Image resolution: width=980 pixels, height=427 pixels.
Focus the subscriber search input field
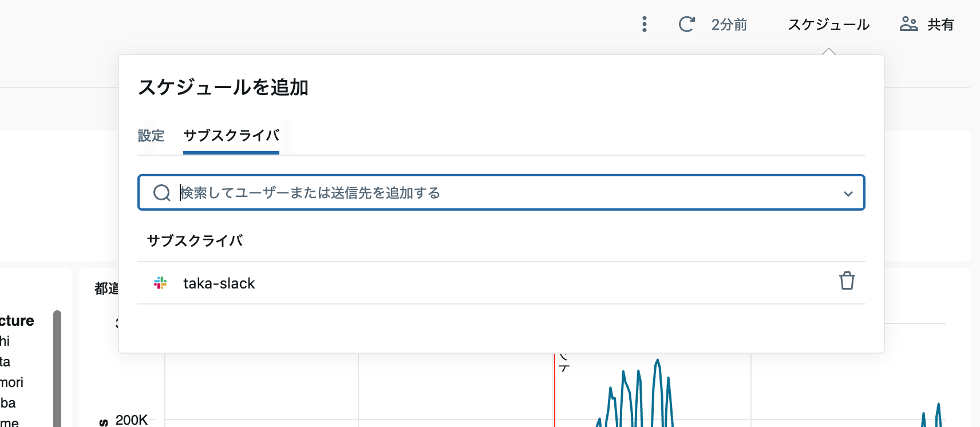[501, 192]
